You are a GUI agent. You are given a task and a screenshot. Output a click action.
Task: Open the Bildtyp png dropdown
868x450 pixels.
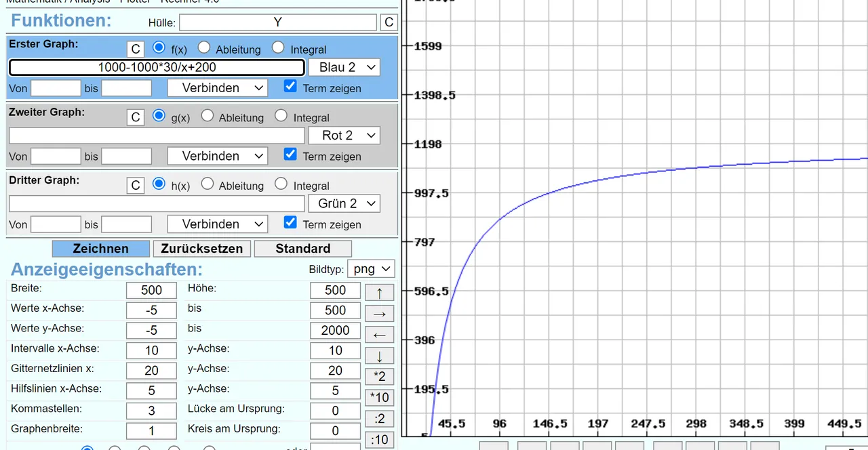pos(371,269)
